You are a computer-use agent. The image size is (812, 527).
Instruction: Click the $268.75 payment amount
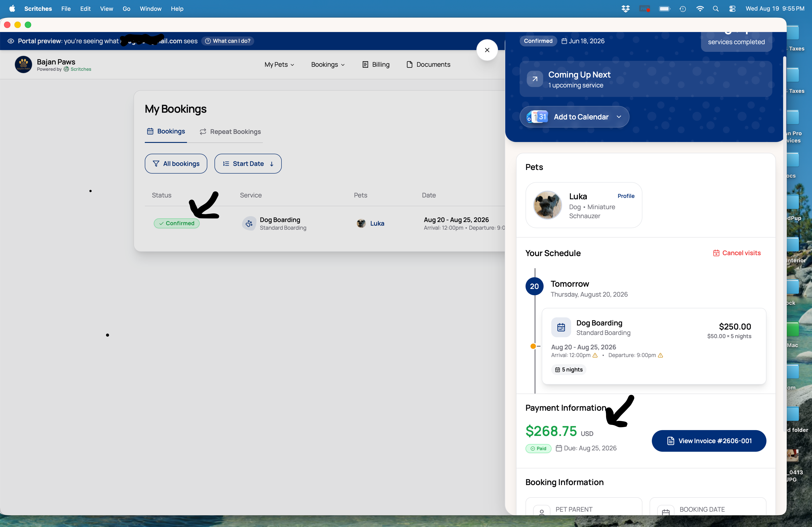click(x=551, y=431)
